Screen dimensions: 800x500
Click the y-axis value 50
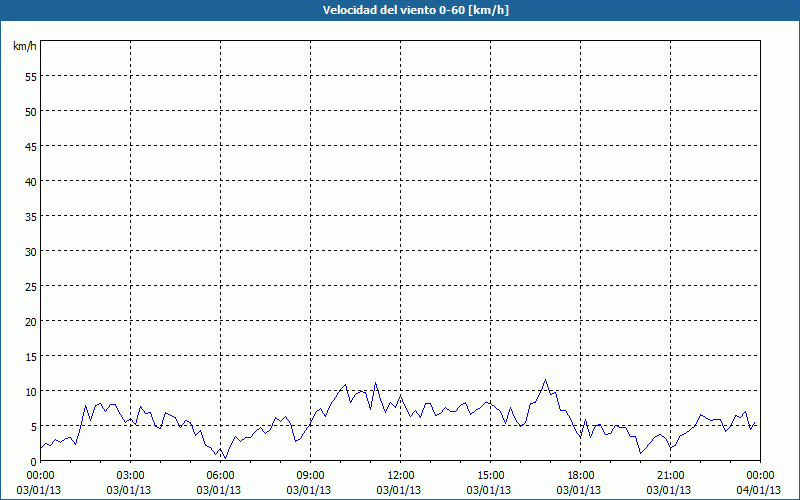pos(31,112)
